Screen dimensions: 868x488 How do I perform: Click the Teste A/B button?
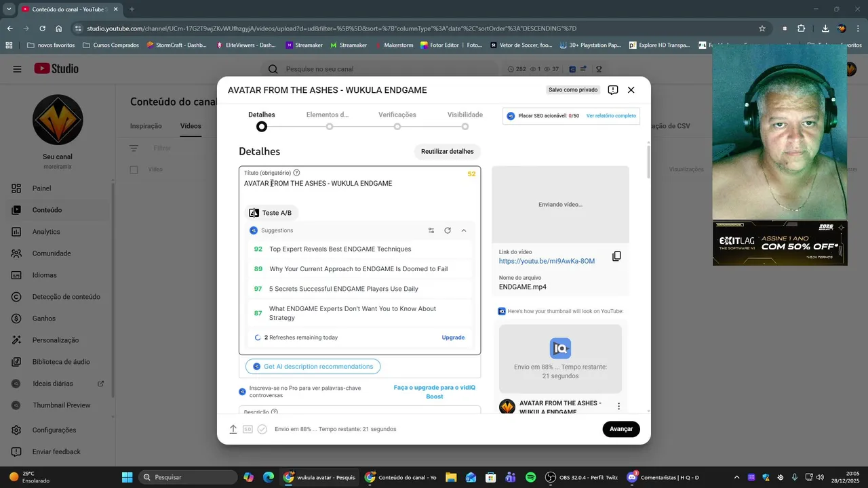click(271, 213)
